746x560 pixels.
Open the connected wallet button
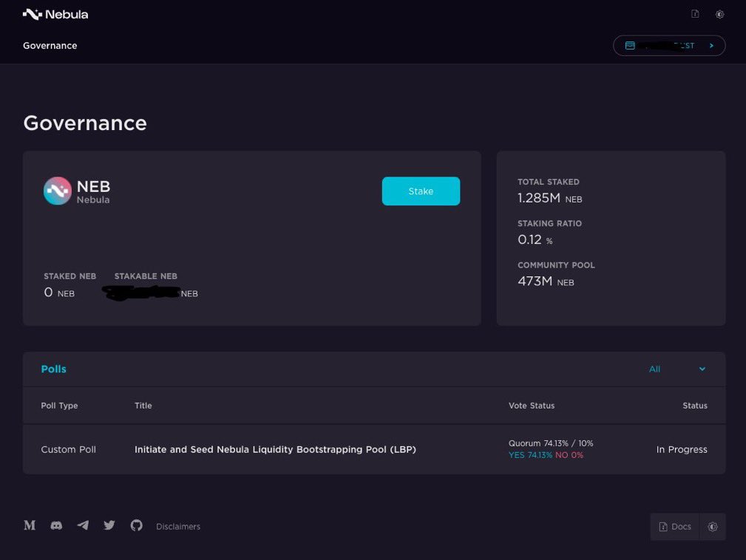(669, 46)
